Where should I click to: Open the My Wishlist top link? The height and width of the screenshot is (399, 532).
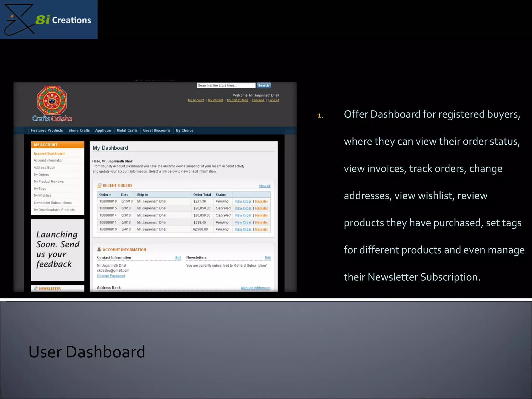tap(215, 100)
